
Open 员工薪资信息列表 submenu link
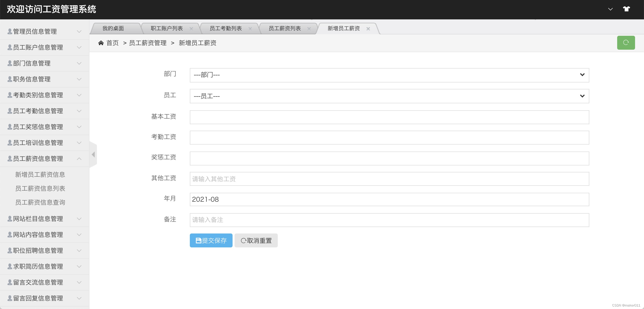coord(40,188)
